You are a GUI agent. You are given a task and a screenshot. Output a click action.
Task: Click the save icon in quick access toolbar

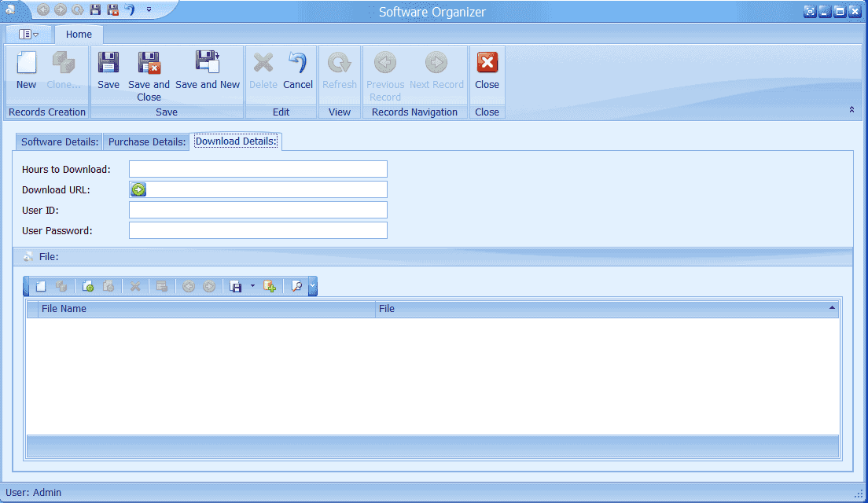(x=95, y=10)
